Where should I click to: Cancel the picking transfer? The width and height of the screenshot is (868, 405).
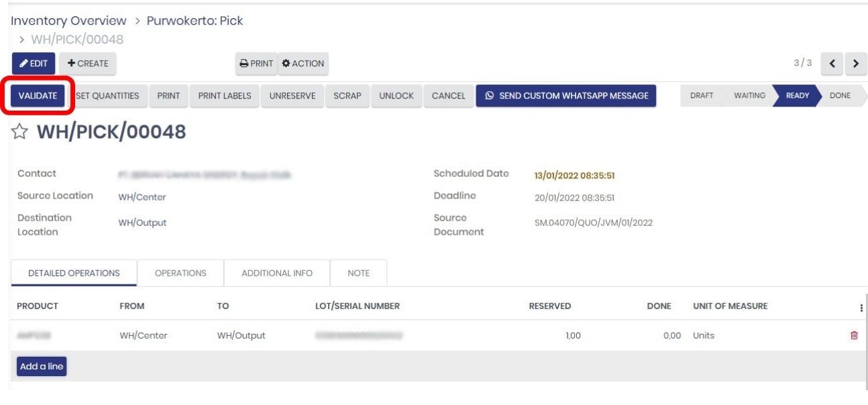(x=449, y=96)
